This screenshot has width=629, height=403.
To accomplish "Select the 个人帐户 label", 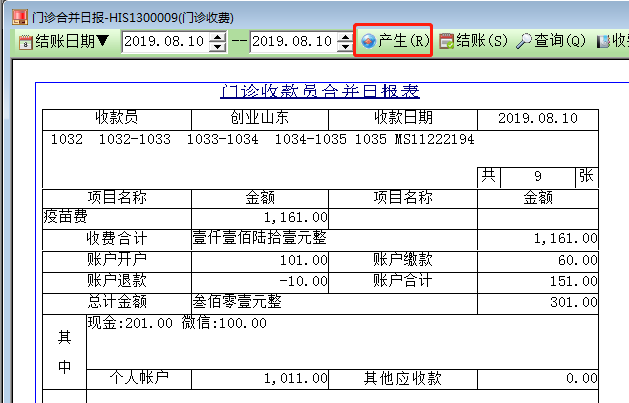I will (139, 378).
